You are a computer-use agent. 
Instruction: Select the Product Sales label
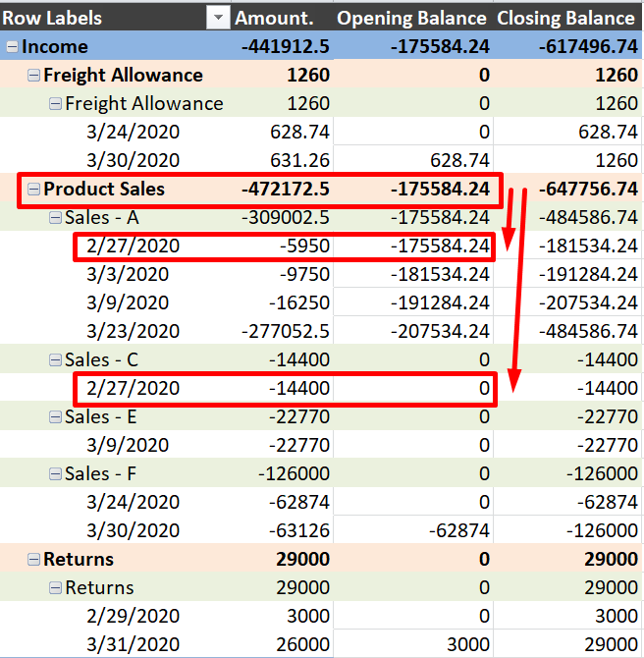pos(104,190)
